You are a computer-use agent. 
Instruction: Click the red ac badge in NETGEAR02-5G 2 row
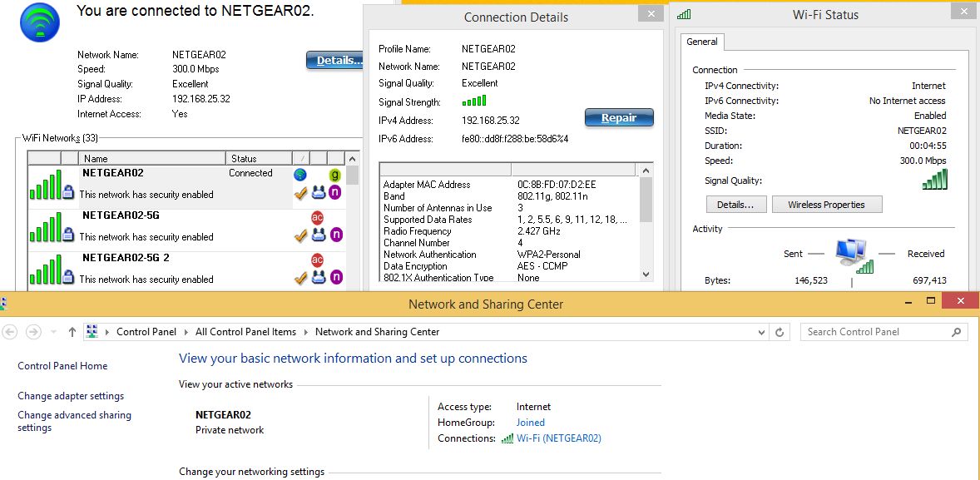pyautogui.click(x=318, y=260)
